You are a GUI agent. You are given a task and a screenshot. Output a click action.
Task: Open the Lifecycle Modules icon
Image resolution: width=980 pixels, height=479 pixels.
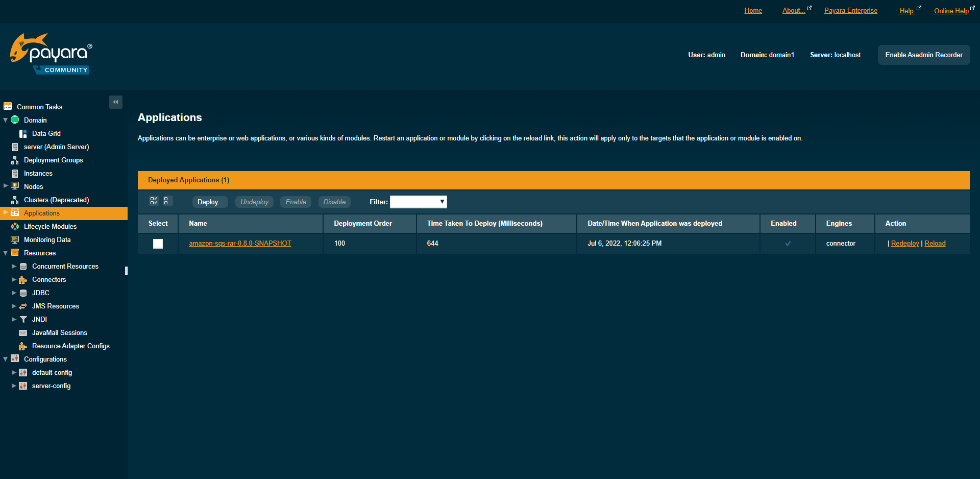tap(14, 226)
